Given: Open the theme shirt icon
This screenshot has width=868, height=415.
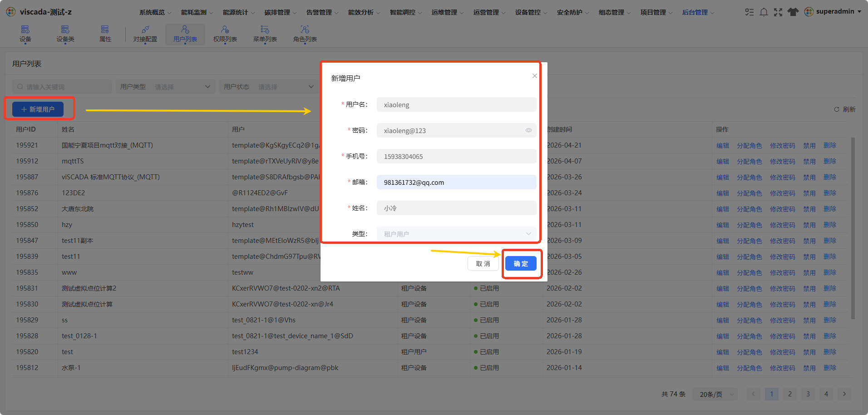Looking at the screenshot, I should [793, 12].
